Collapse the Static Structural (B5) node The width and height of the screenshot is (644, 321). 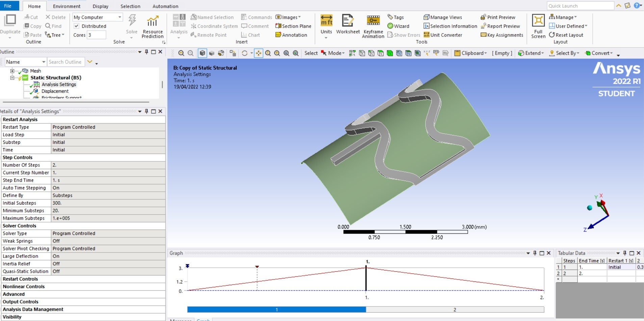(x=12, y=78)
